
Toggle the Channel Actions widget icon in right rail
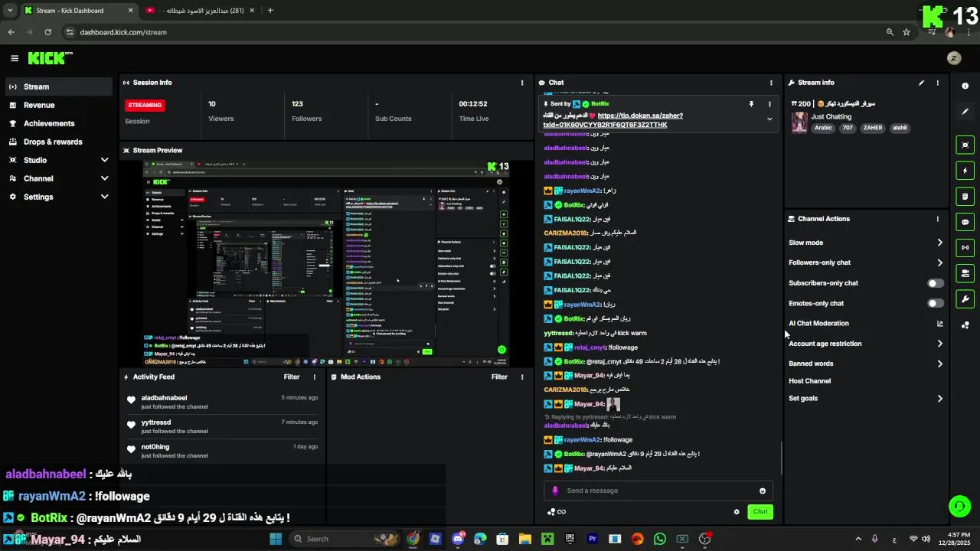(965, 273)
